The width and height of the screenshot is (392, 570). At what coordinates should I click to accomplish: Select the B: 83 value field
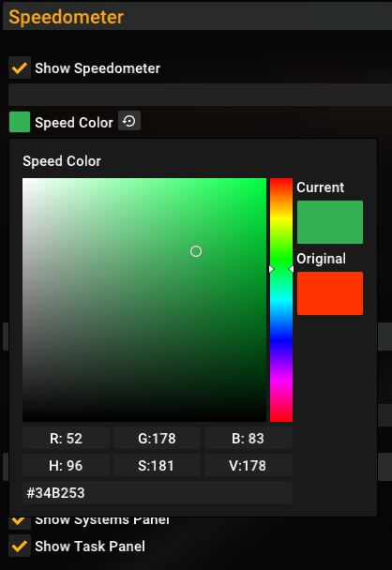point(249,439)
